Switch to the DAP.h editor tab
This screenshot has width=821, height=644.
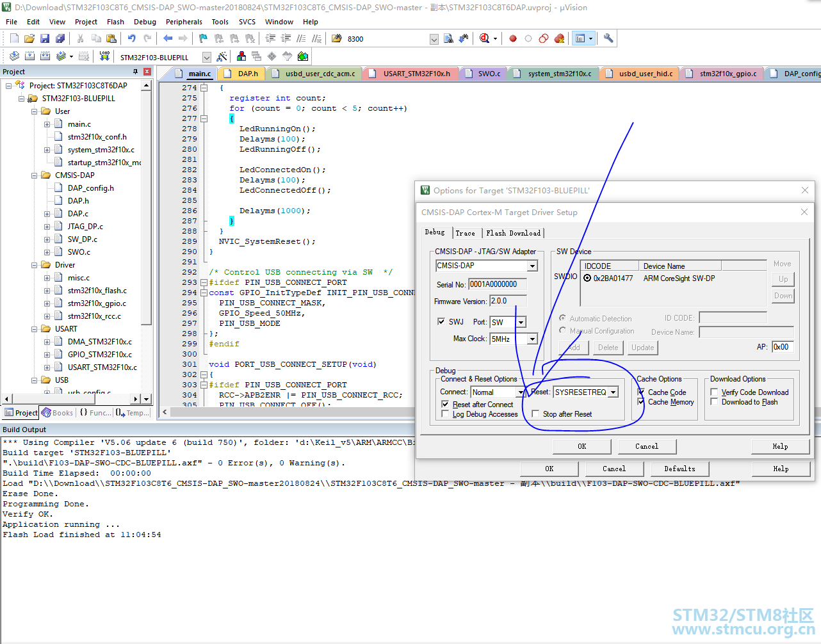(243, 74)
